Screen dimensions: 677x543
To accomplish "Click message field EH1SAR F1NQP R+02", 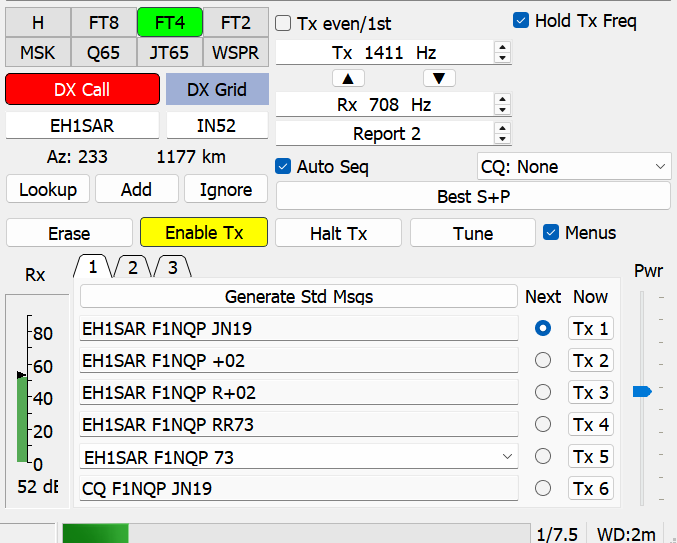I will [x=299, y=392].
